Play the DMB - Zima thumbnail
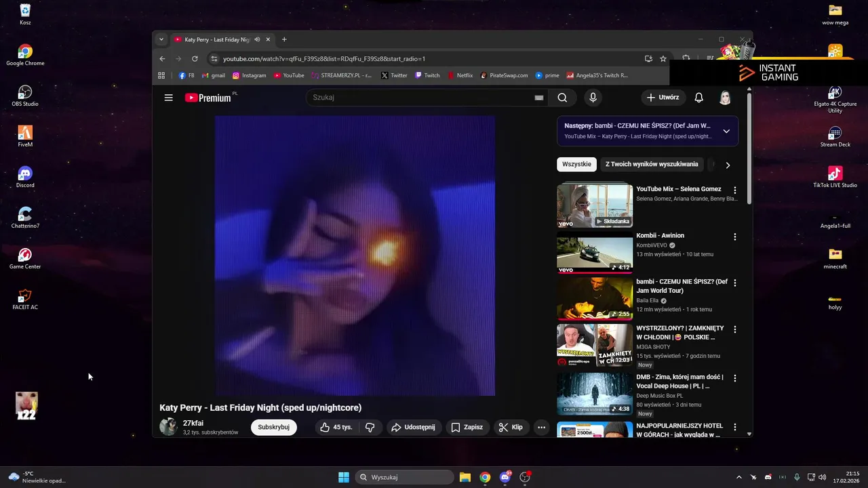868x488 pixels. 595,393
